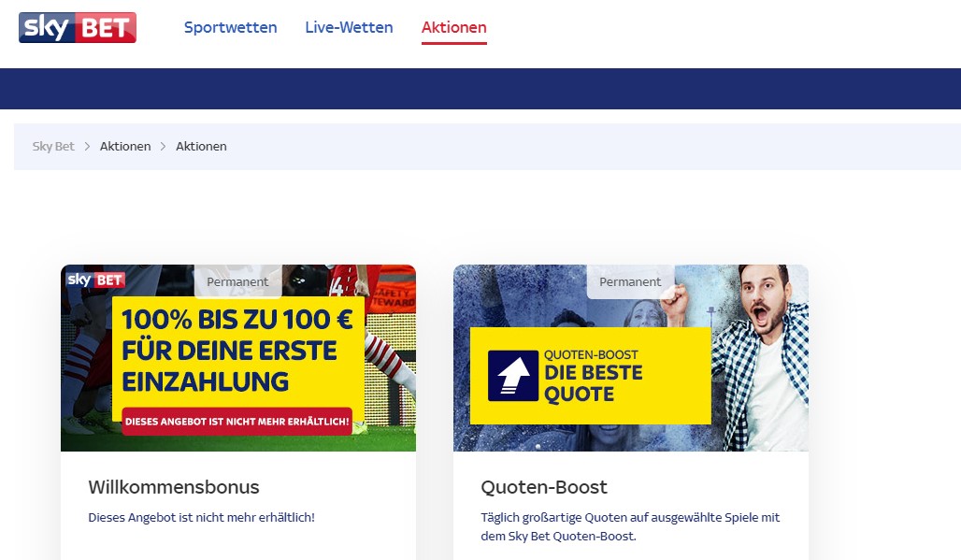
Task: Click the Quoten-Boost card title
Action: pyautogui.click(x=544, y=487)
